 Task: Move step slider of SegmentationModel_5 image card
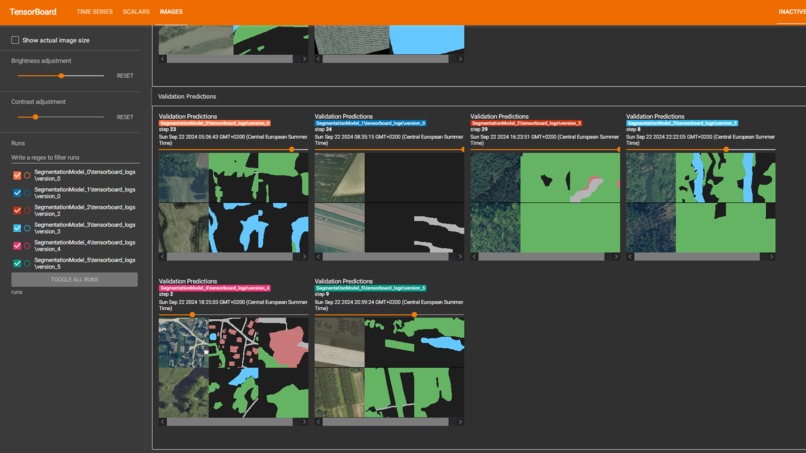click(414, 314)
